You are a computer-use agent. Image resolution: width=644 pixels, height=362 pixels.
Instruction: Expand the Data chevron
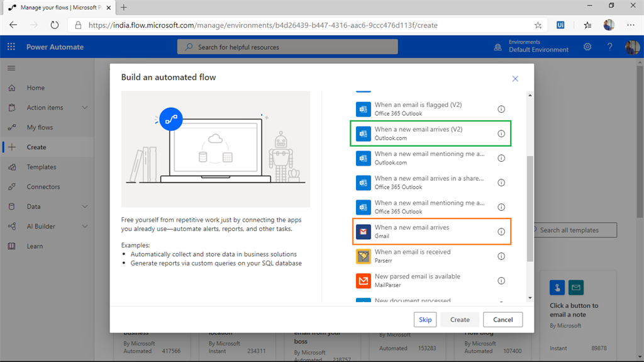pyautogui.click(x=85, y=206)
